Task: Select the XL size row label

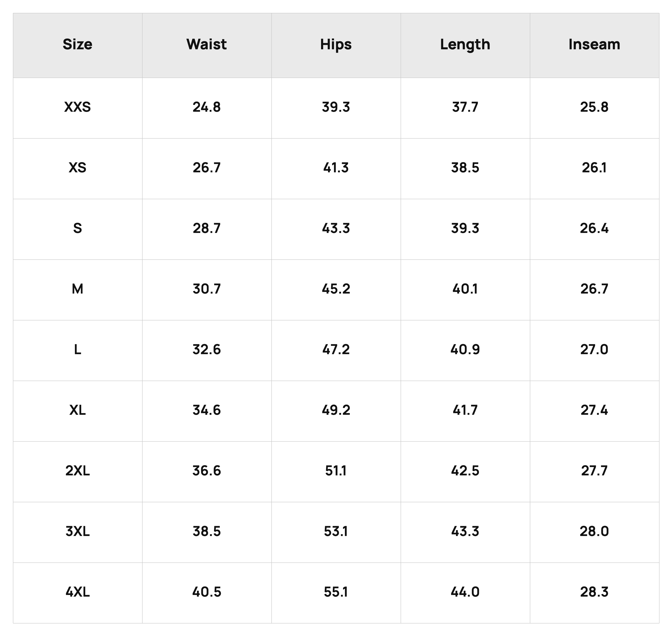Action: pyautogui.click(x=77, y=410)
